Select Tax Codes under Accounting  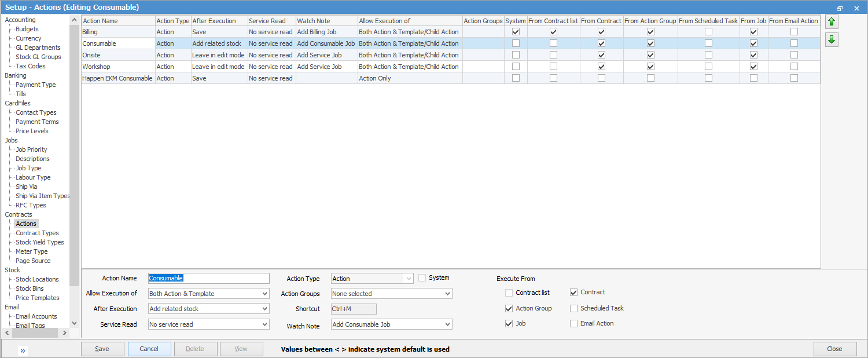click(30, 66)
